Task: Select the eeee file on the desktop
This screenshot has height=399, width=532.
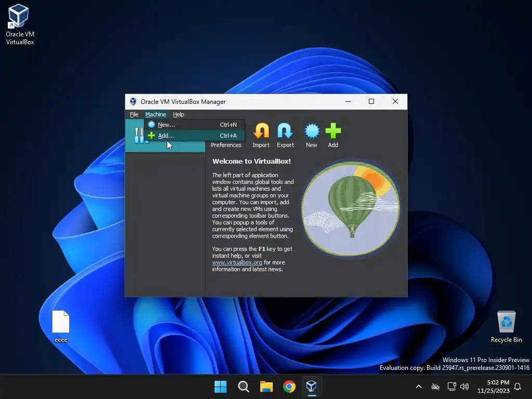Action: [61, 326]
